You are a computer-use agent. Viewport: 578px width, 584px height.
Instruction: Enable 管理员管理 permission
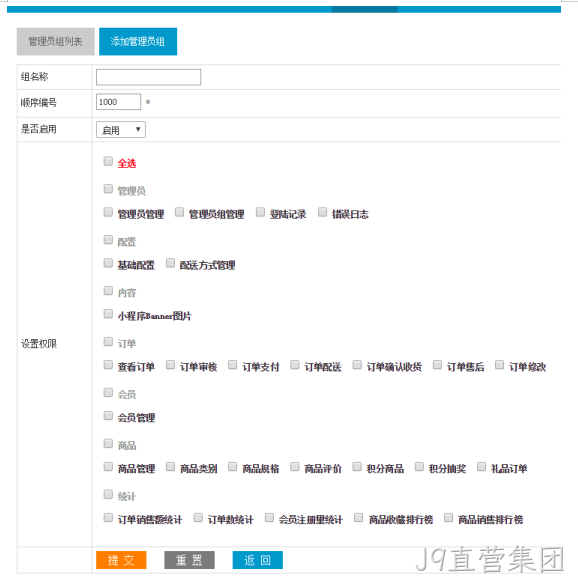(x=108, y=212)
